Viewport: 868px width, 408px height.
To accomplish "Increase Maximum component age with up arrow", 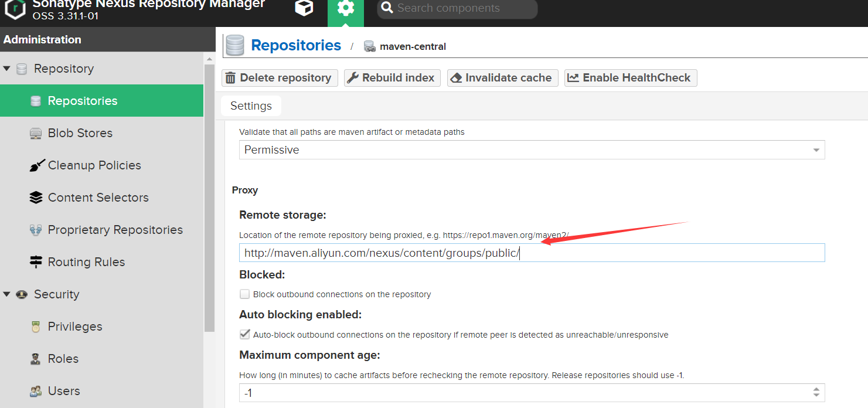I will pos(816,389).
